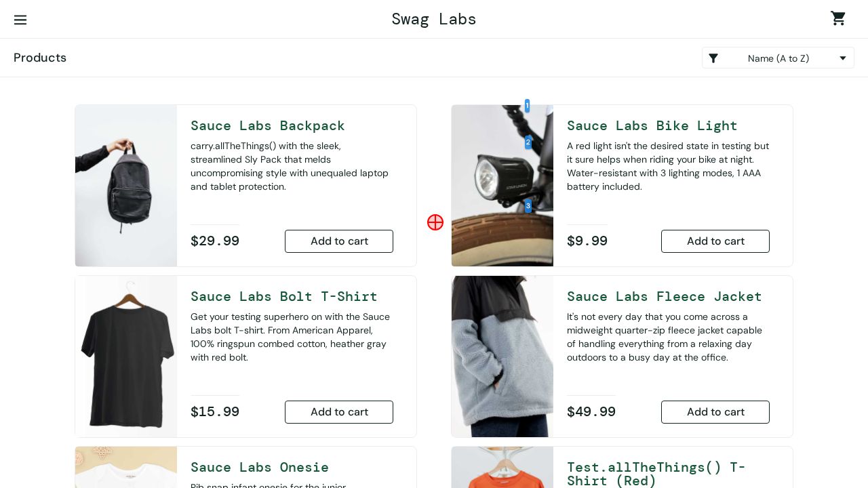Click the black T-shirt product image
This screenshot has width=868, height=488.
[x=126, y=357]
